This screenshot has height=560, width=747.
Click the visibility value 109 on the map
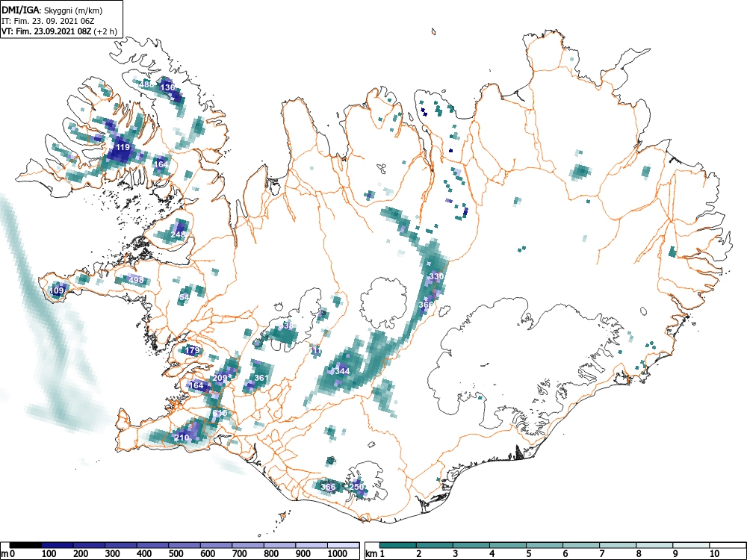(57, 290)
